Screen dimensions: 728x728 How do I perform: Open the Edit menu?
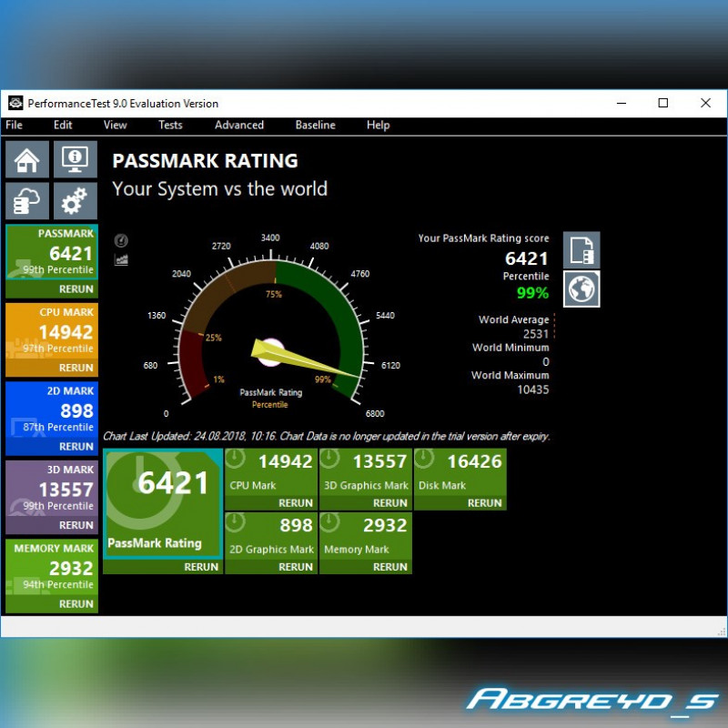63,125
